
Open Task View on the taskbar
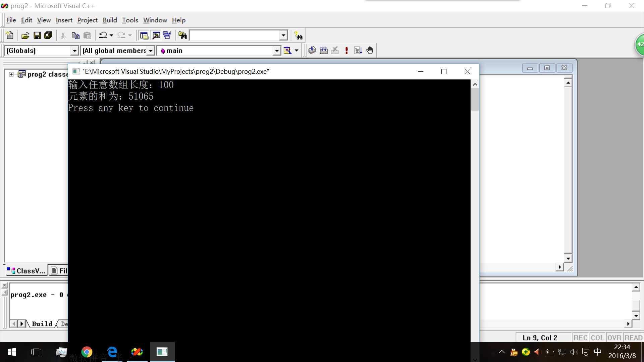(36, 352)
